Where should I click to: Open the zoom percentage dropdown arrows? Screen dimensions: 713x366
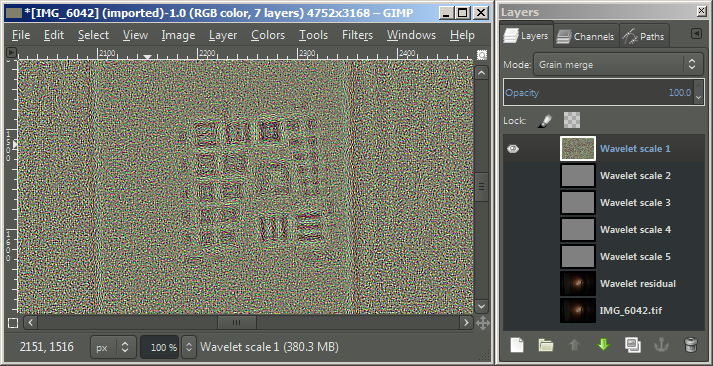[189, 347]
